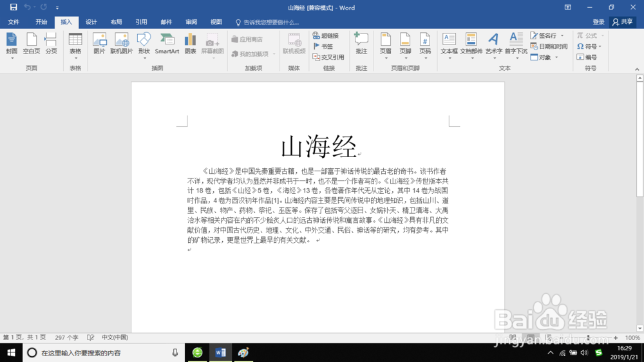Screen dimensions: 644x362
Task: Insert a cover page (封面)
Action: click(x=12, y=44)
